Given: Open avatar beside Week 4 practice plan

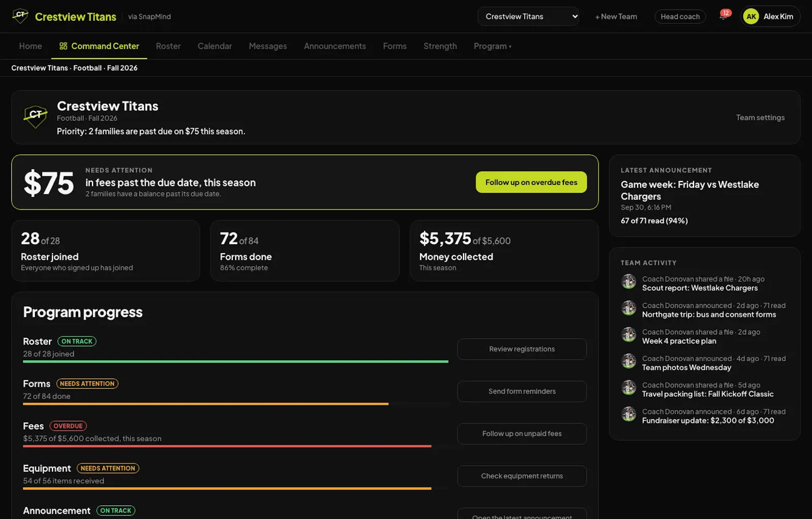Looking at the screenshot, I should coord(629,334).
